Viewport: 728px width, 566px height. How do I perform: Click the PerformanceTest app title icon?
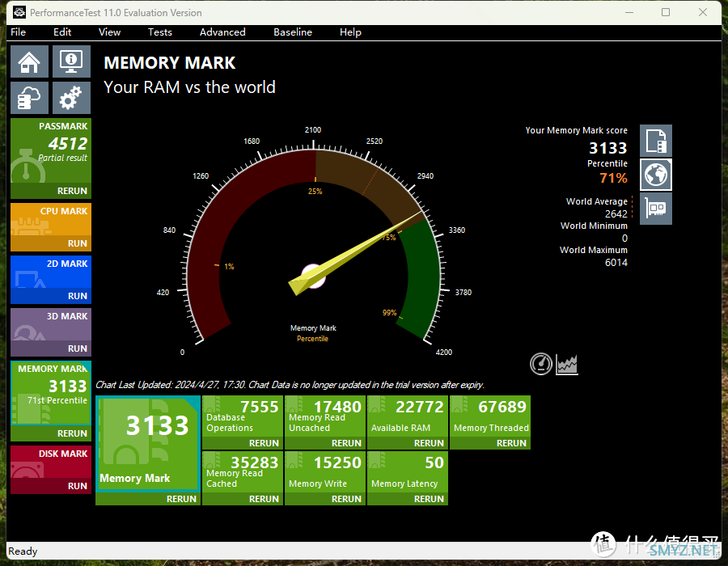[19, 12]
